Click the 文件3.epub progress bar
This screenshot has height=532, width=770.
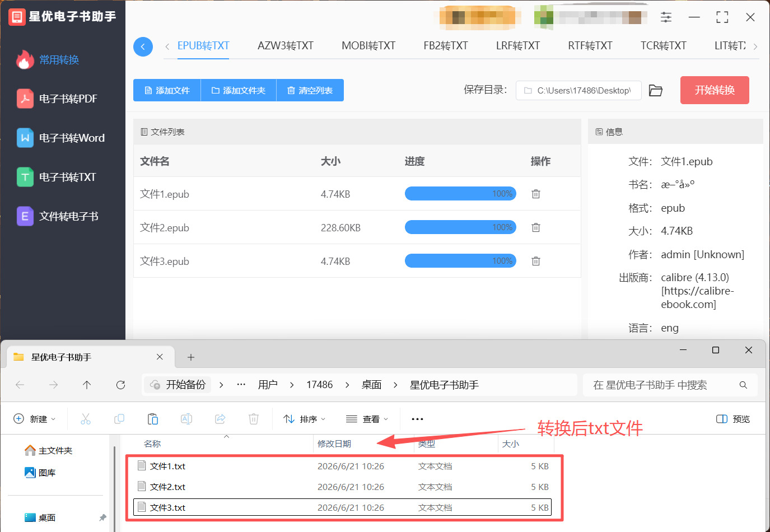[460, 261]
